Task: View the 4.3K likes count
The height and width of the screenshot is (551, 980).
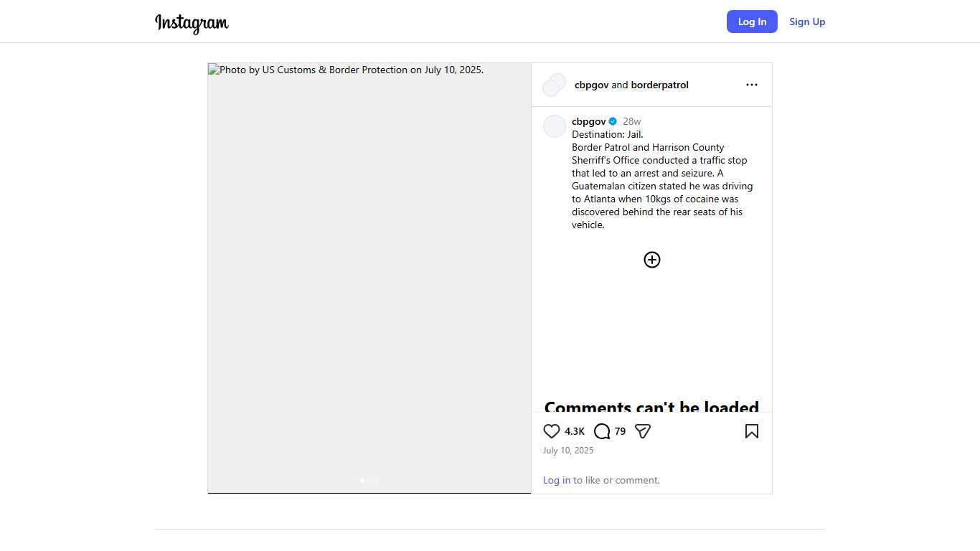Action: (574, 431)
